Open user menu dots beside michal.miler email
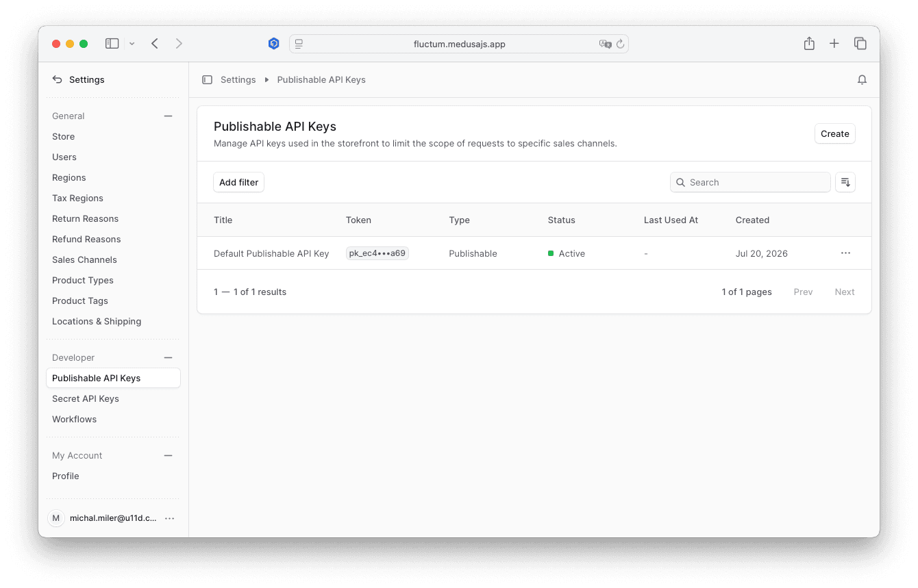 (x=170, y=518)
